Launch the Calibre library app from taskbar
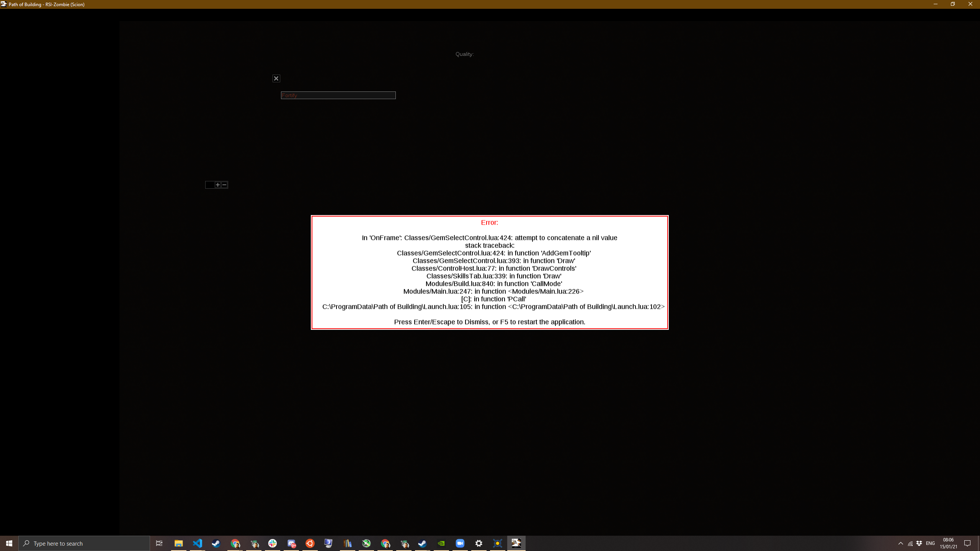Image resolution: width=980 pixels, height=551 pixels. click(x=347, y=543)
